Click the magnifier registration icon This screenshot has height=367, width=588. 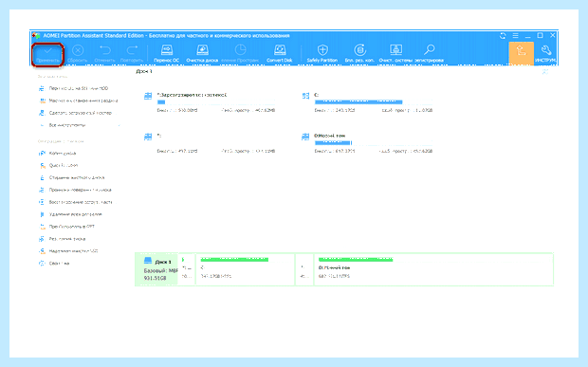point(429,50)
